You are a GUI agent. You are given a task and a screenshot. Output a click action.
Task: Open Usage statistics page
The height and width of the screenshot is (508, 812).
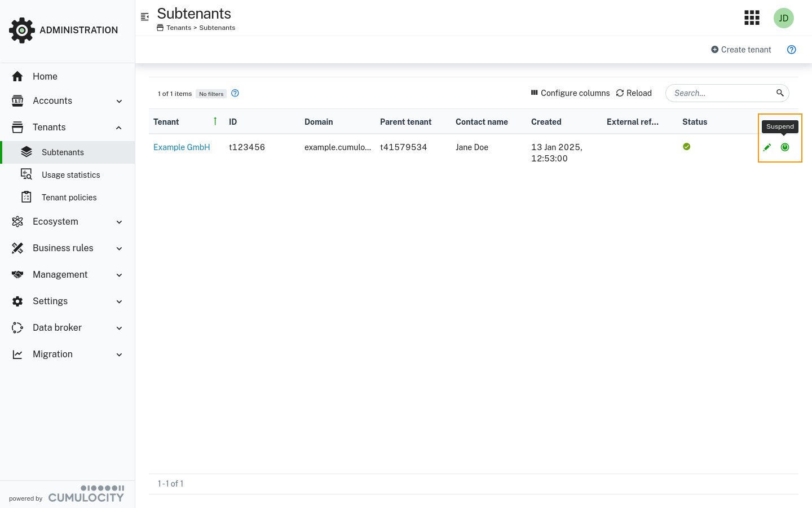click(70, 175)
